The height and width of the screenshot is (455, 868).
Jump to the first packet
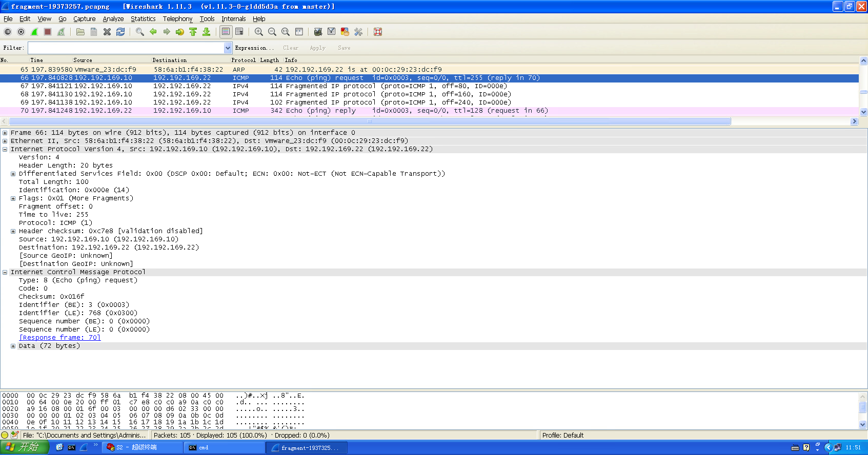193,32
